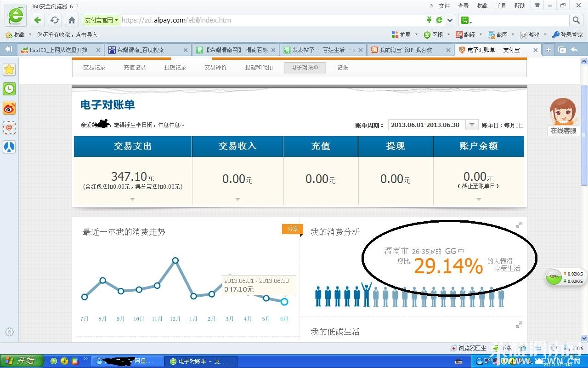Expand details arrow under 交易支出
This screenshot has width=588, height=368.
coord(132,199)
